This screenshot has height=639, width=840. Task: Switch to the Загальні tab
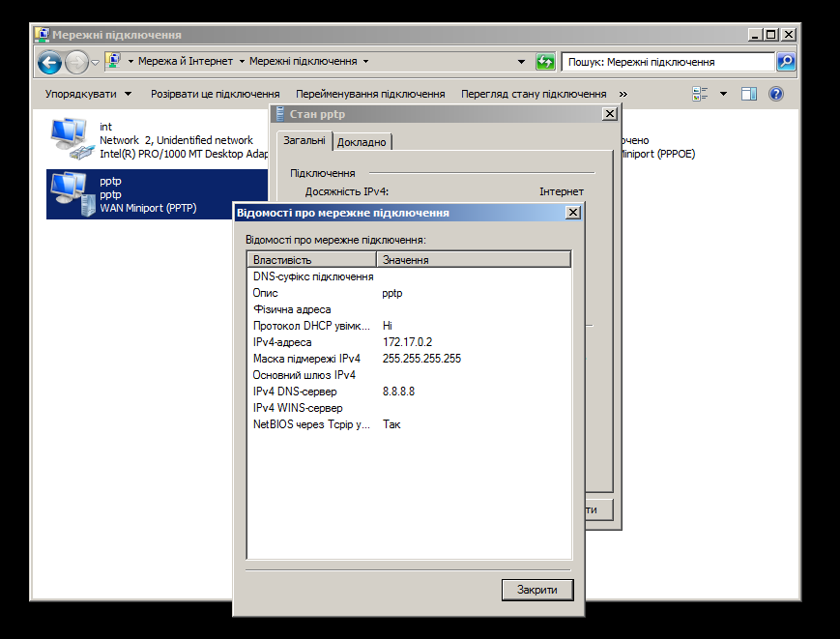pyautogui.click(x=304, y=141)
